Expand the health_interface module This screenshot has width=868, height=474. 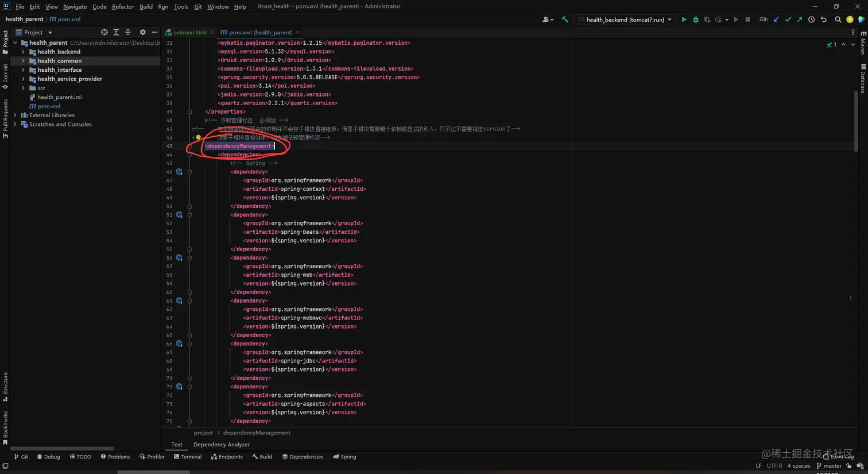(x=23, y=70)
